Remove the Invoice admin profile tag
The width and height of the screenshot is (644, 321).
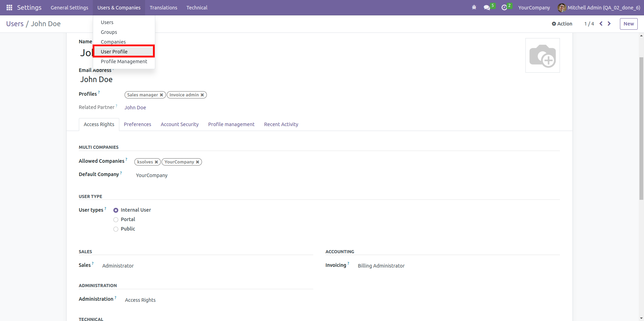202,95
